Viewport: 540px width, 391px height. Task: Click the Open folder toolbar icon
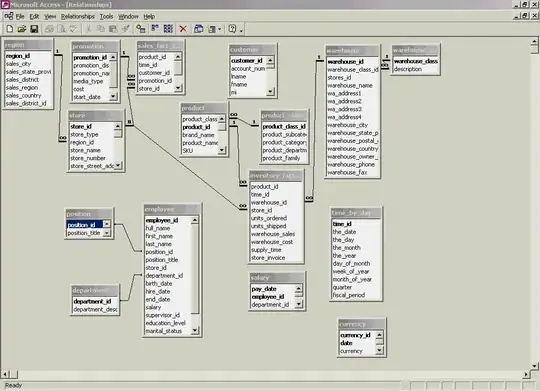(22, 29)
